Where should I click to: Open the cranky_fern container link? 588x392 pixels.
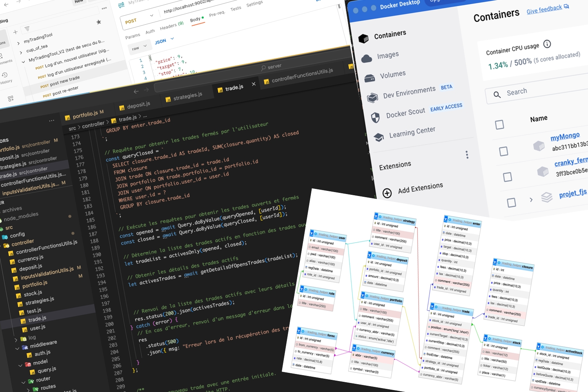(x=571, y=161)
